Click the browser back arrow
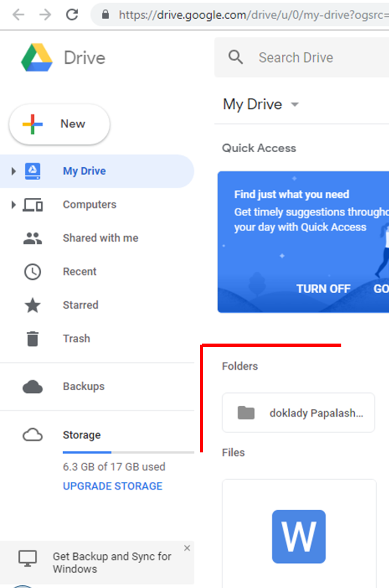 [18, 14]
